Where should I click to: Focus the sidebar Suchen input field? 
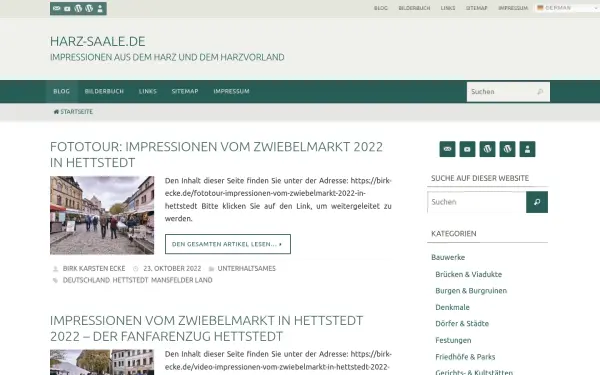pos(477,202)
